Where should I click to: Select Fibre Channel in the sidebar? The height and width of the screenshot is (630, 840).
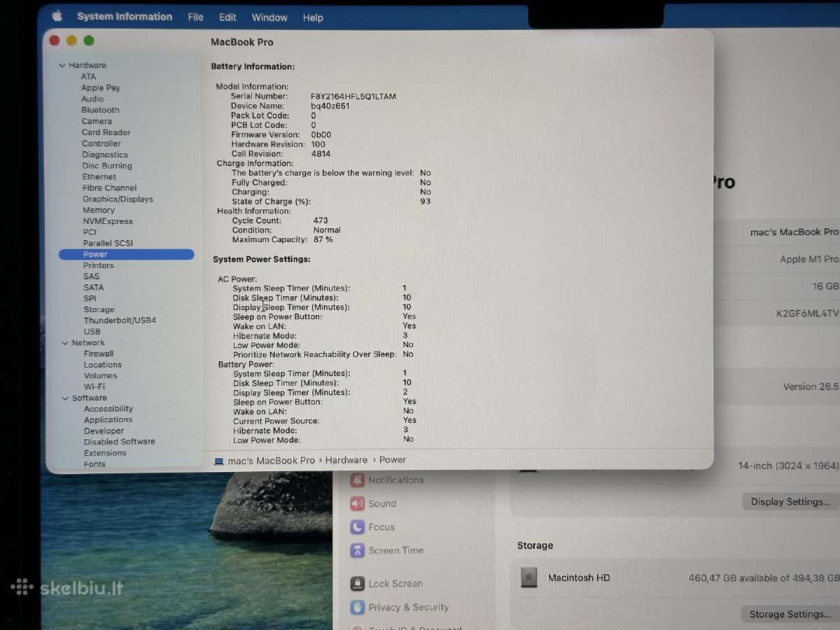tap(110, 188)
